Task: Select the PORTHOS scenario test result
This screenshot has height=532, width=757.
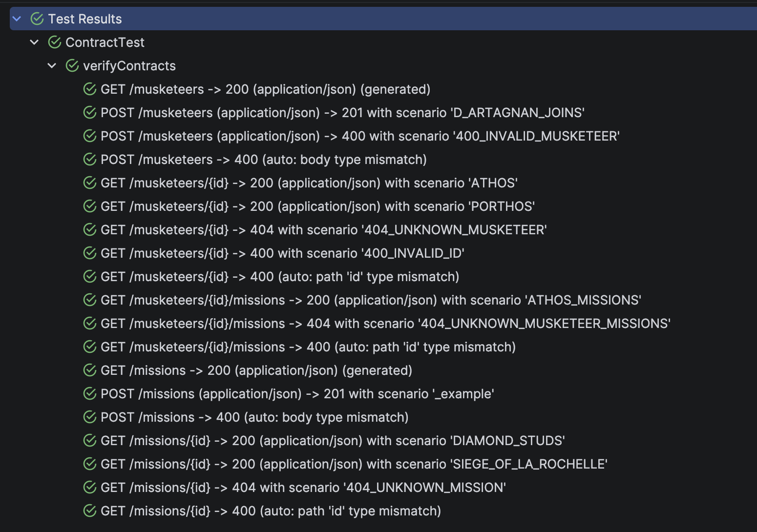Action: click(x=317, y=206)
